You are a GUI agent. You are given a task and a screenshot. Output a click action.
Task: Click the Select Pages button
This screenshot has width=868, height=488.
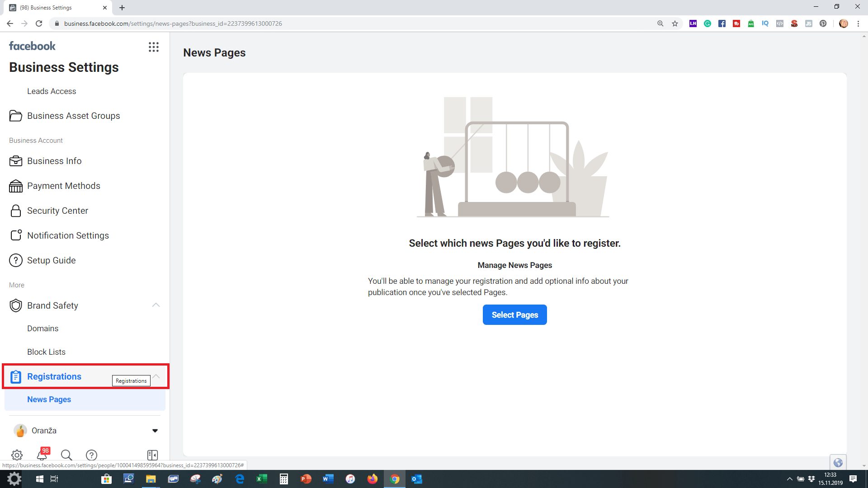click(x=514, y=315)
